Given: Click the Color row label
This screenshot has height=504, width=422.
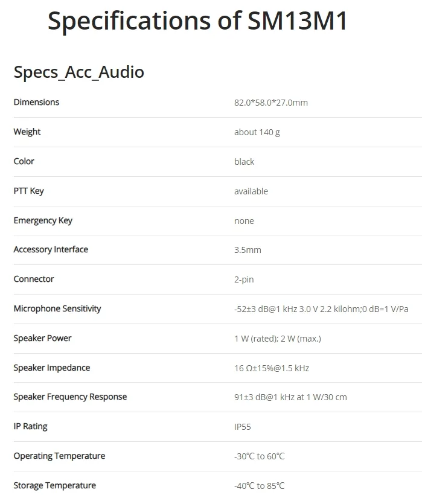Looking at the screenshot, I should click(x=24, y=161).
